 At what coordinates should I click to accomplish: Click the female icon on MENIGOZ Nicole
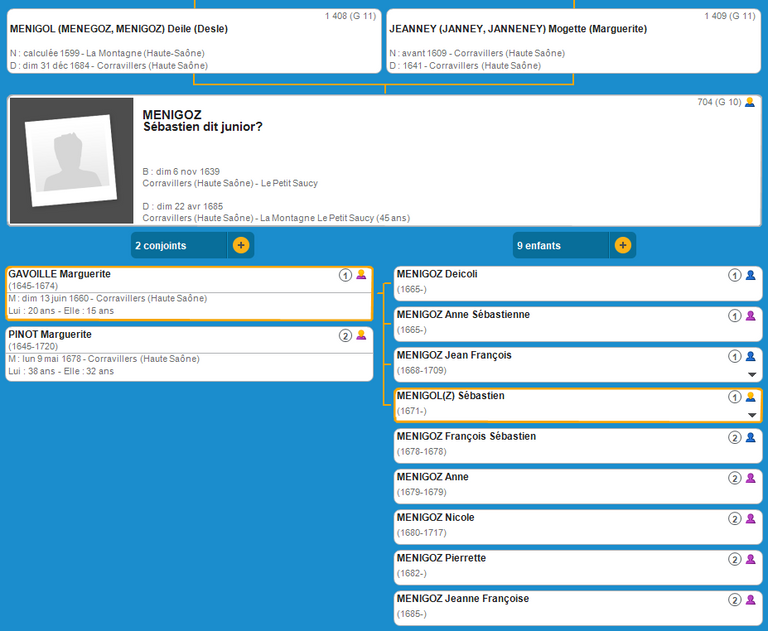click(750, 519)
